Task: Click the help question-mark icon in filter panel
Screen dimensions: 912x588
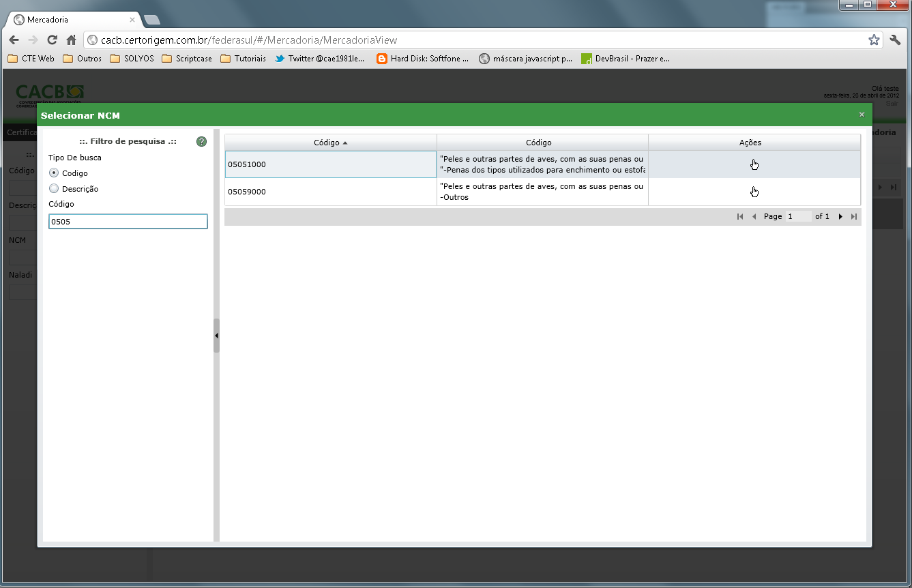Action: pyautogui.click(x=201, y=142)
